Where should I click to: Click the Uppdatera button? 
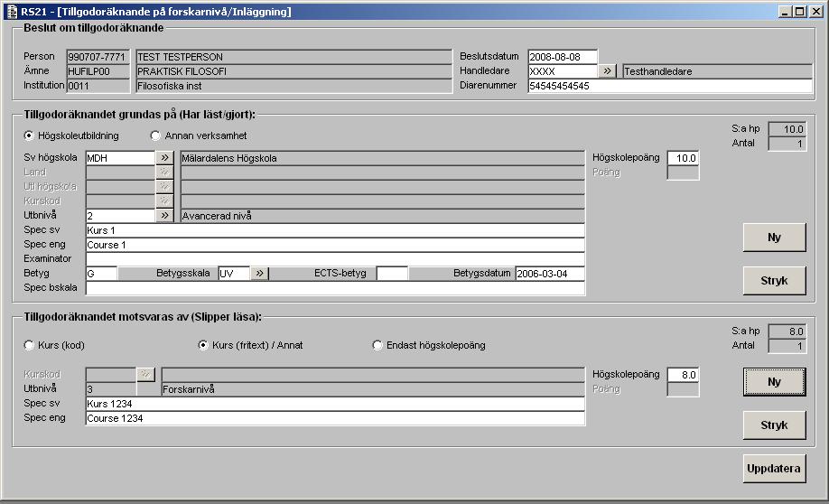tap(775, 469)
